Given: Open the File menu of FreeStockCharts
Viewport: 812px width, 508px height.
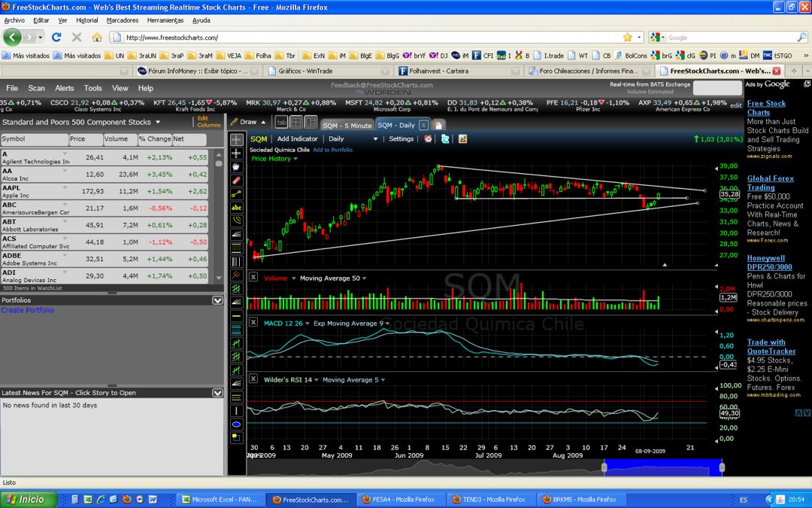Looking at the screenshot, I should pos(12,88).
